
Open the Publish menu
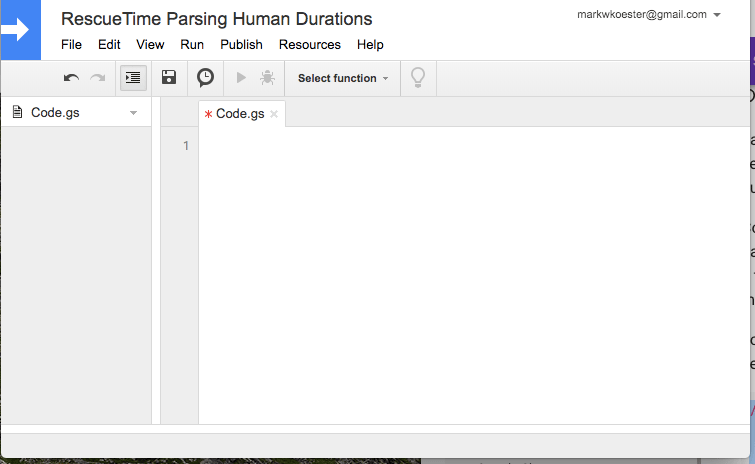click(241, 45)
